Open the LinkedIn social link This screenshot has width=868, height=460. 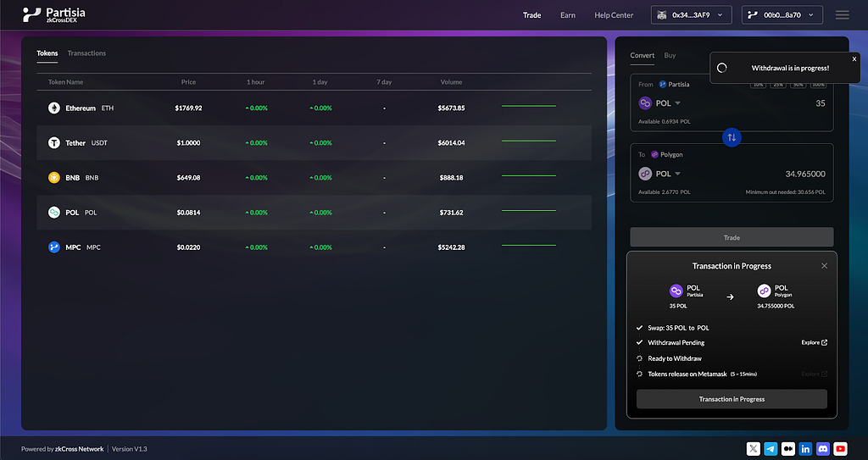tap(805, 449)
